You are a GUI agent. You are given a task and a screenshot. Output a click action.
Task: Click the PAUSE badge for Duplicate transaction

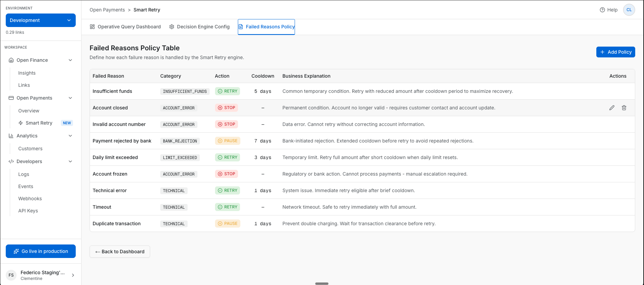click(x=228, y=224)
